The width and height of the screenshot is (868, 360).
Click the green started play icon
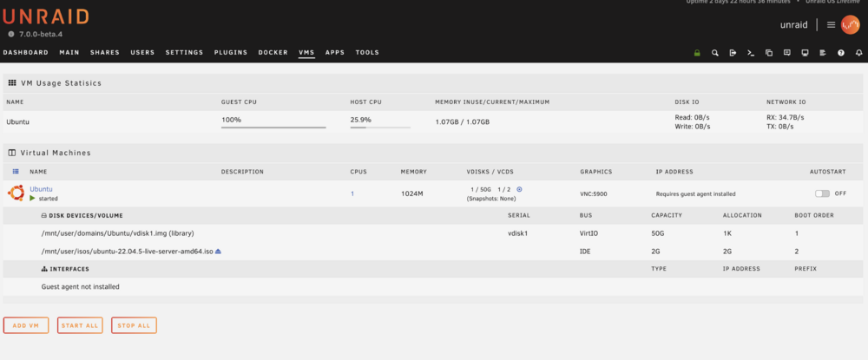point(33,198)
